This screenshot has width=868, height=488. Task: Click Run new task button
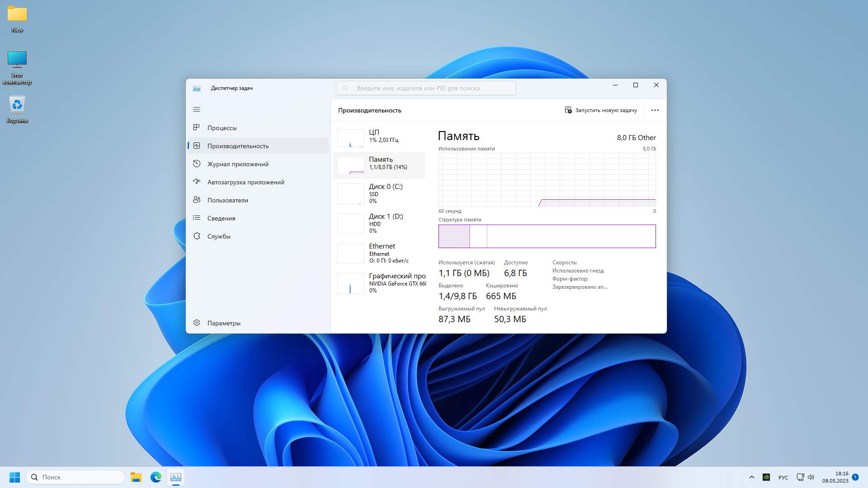pos(601,110)
